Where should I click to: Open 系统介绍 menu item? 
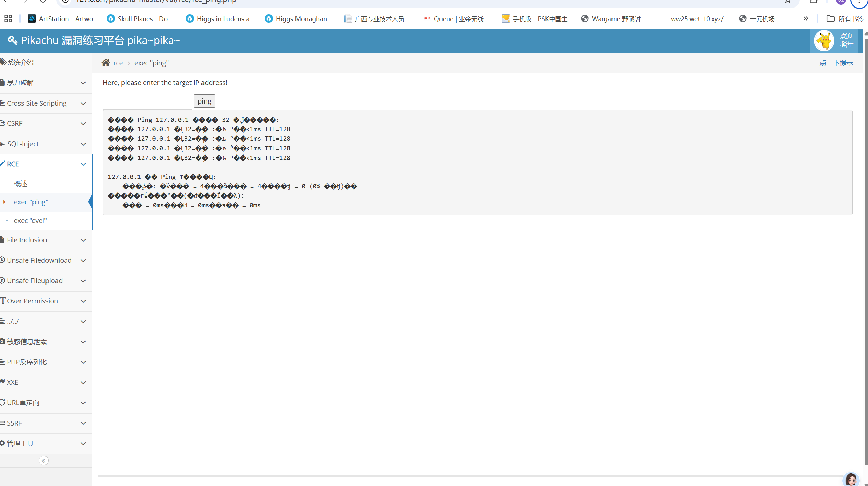pos(46,63)
